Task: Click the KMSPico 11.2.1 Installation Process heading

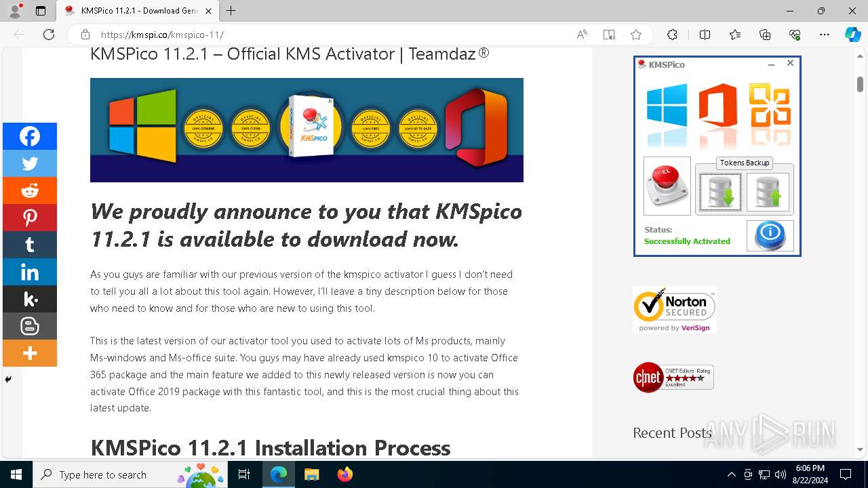Action: pyautogui.click(x=270, y=448)
